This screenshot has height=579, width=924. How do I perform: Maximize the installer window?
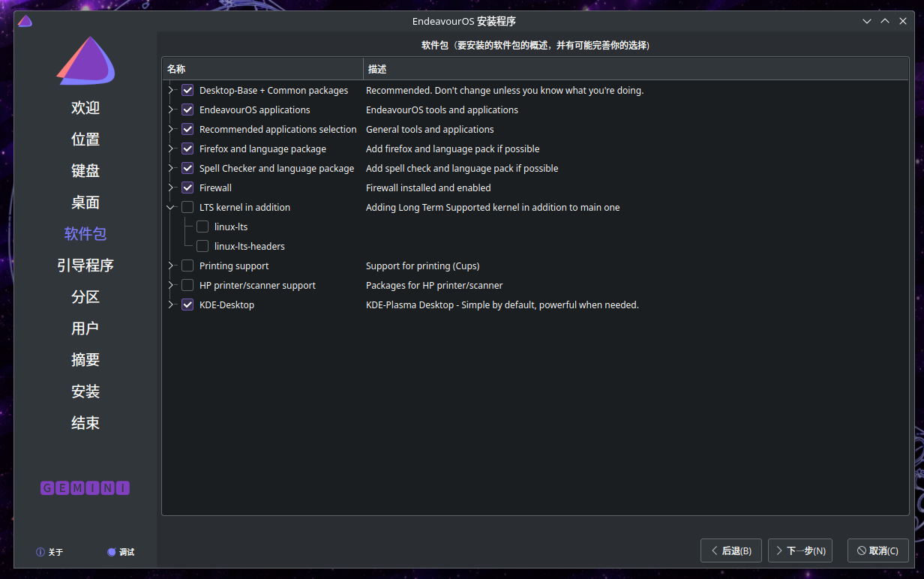(885, 21)
